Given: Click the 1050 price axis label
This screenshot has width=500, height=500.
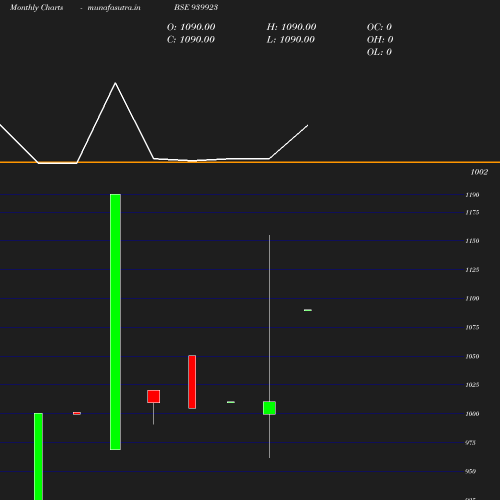Looking at the screenshot, I should click(x=472, y=356).
